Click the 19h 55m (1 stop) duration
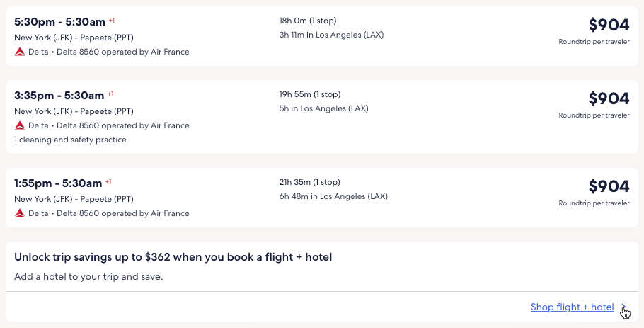644x328 pixels. pos(310,94)
